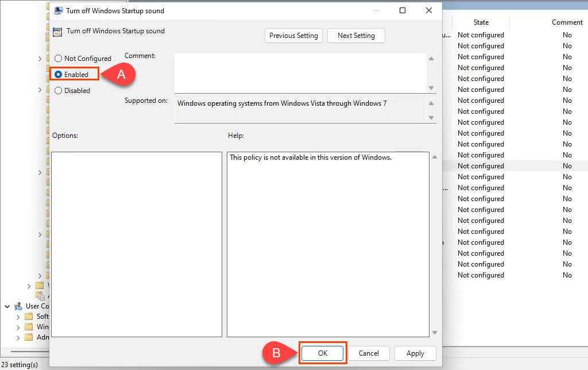Sort policies by the State column header
Screen dimensions: 588x370
click(481, 22)
